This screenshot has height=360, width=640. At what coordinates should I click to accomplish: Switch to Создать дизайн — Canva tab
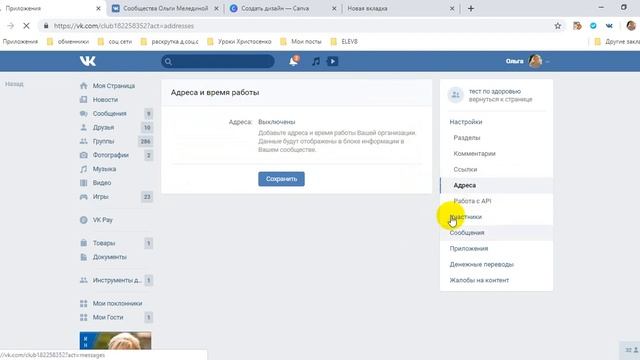coord(282,8)
